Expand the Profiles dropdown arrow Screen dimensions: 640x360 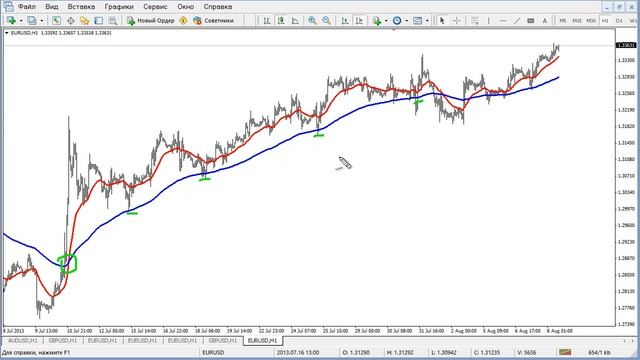coord(41,21)
